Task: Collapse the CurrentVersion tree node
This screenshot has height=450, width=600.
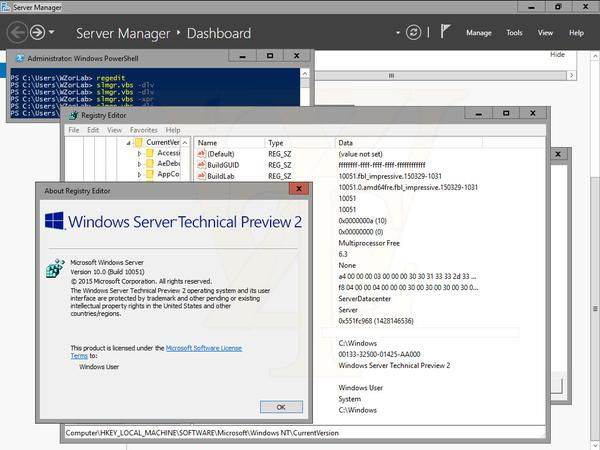Action: (x=129, y=143)
